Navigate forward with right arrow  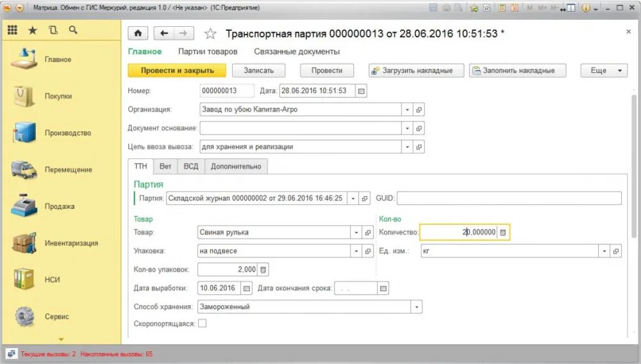pos(183,33)
